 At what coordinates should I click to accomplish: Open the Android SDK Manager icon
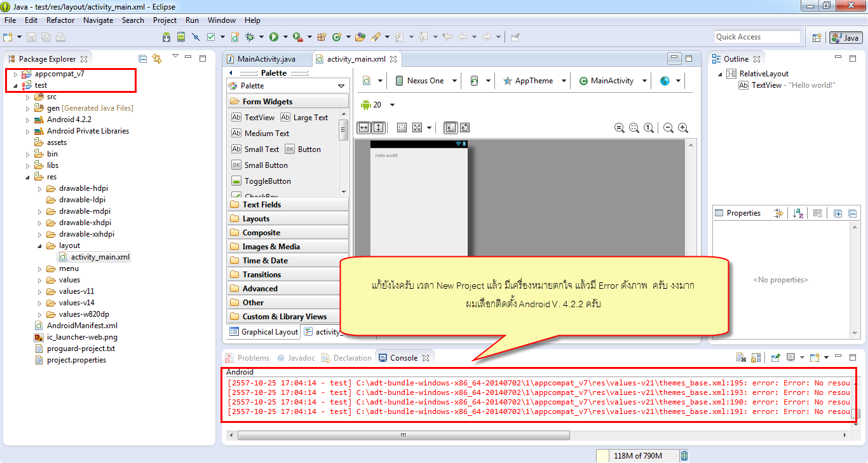[166, 37]
